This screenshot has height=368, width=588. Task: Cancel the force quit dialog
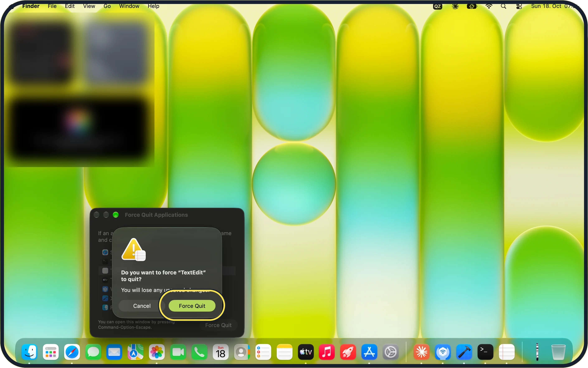142,306
